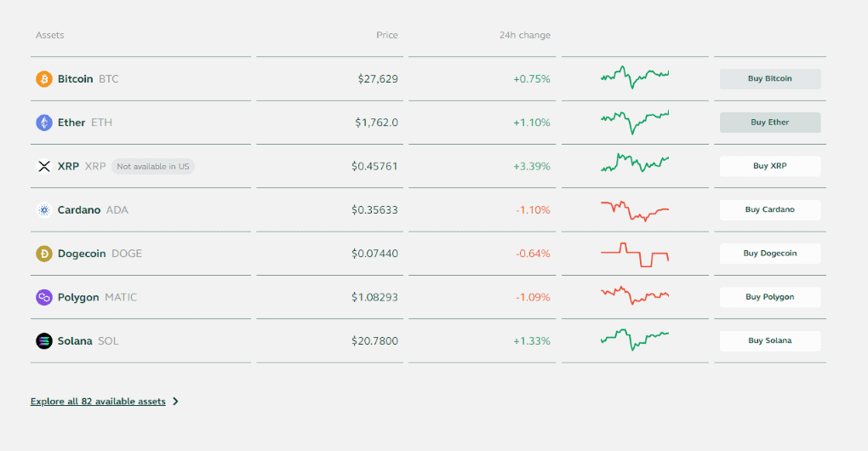
Task: Click the $0.45761 XRP price
Action: click(x=374, y=166)
